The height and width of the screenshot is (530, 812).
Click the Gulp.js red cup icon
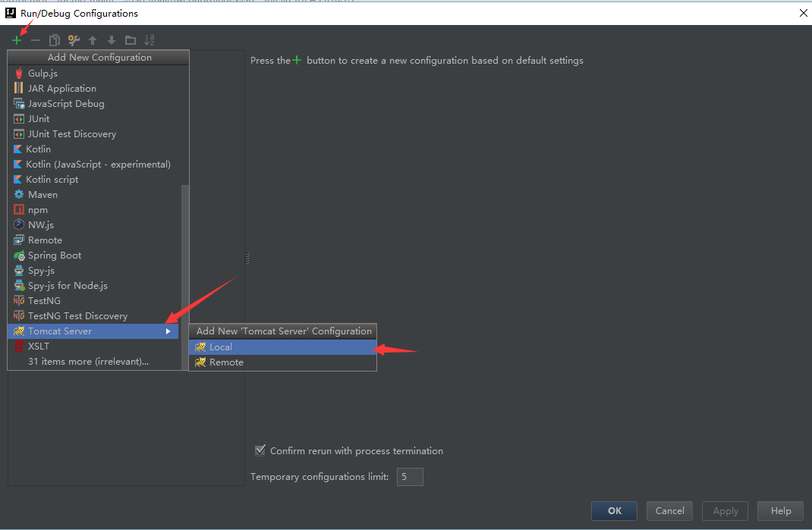(x=19, y=74)
